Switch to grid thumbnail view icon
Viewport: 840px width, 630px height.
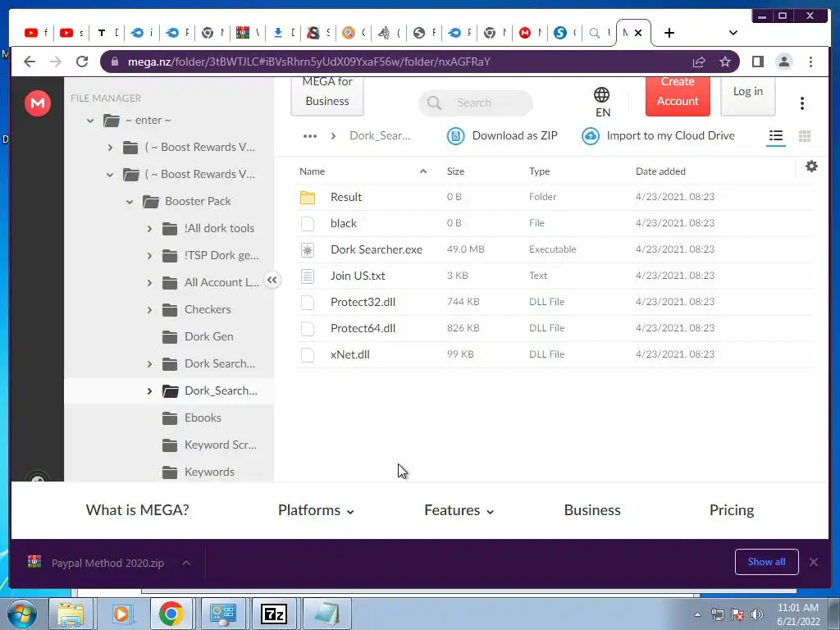point(805,136)
